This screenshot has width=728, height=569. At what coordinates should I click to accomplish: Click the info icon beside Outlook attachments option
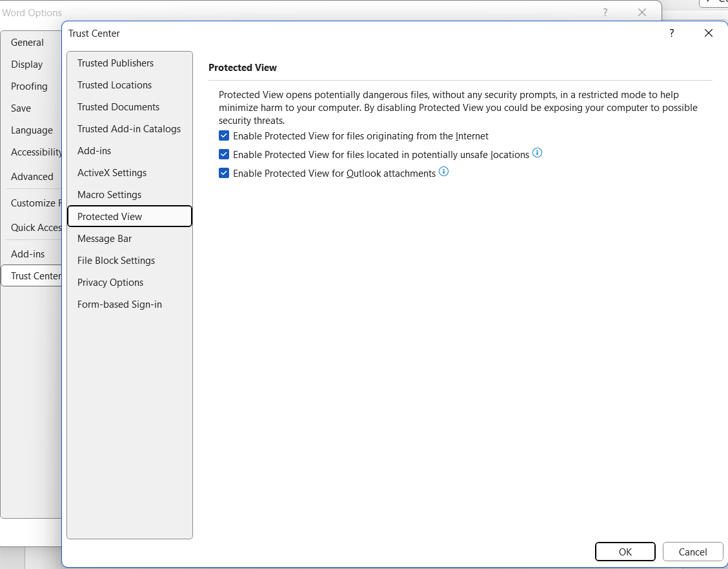tap(443, 172)
